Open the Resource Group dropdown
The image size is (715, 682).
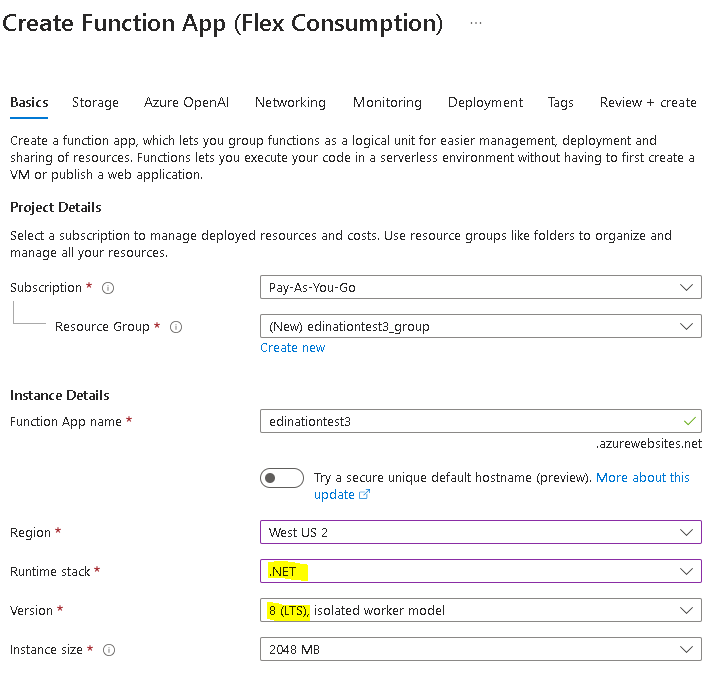[481, 326]
